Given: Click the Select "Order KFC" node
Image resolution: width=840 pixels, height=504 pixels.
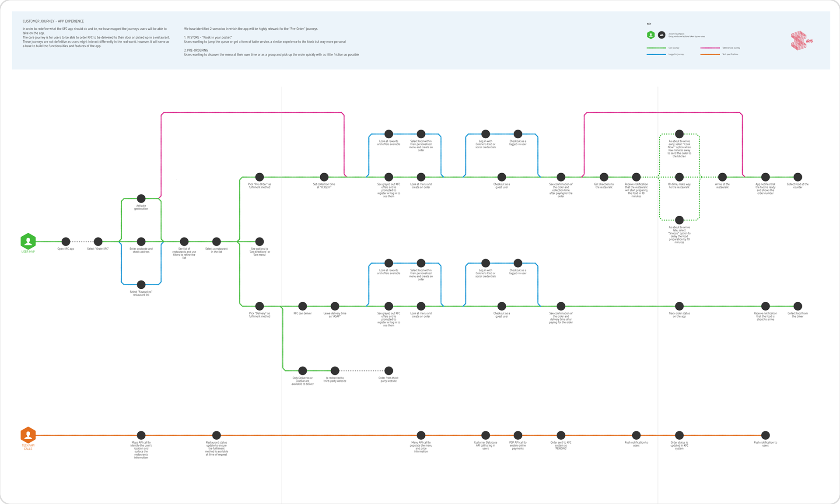Looking at the screenshot, I should [98, 241].
